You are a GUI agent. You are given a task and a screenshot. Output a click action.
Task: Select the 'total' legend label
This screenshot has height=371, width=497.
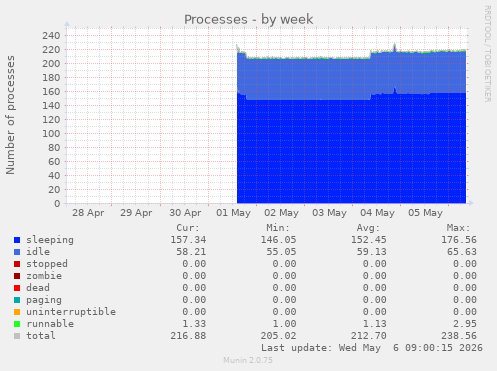(41, 336)
